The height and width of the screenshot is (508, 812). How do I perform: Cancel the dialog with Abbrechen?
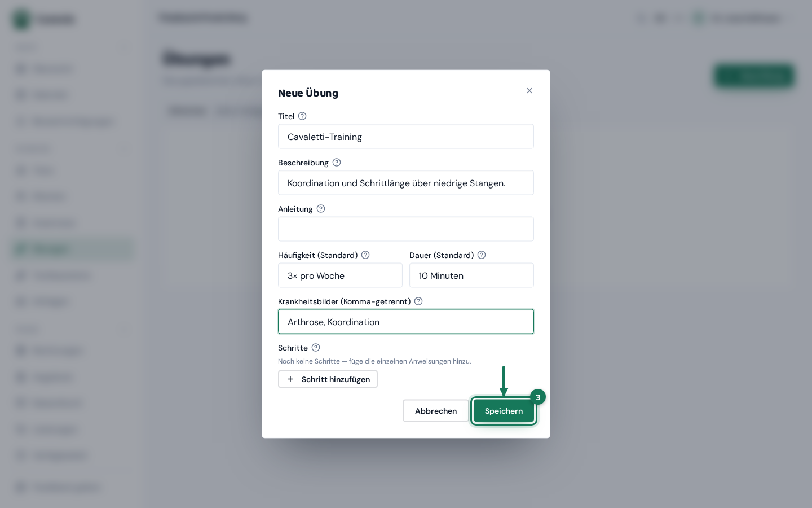(436, 411)
